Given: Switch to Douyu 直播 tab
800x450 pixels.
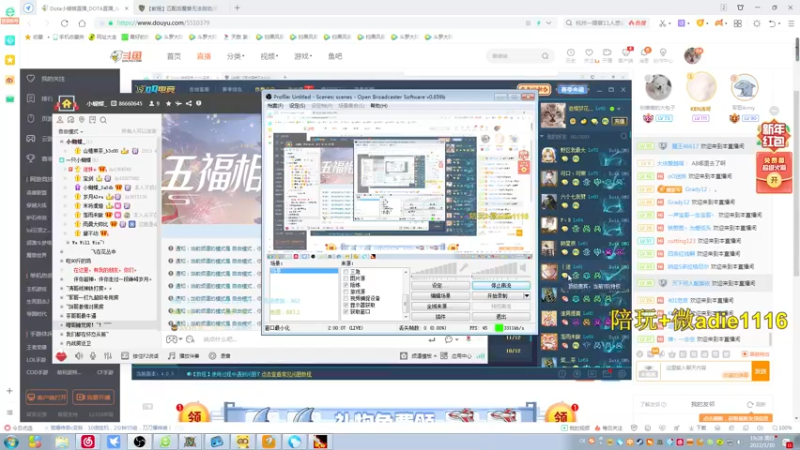Looking at the screenshot, I should [204, 56].
